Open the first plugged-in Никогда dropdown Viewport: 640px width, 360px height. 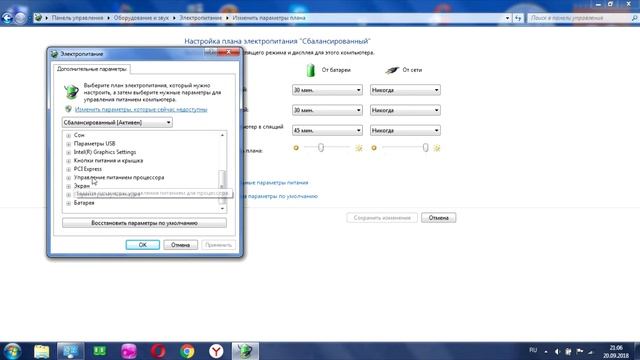pos(405,90)
